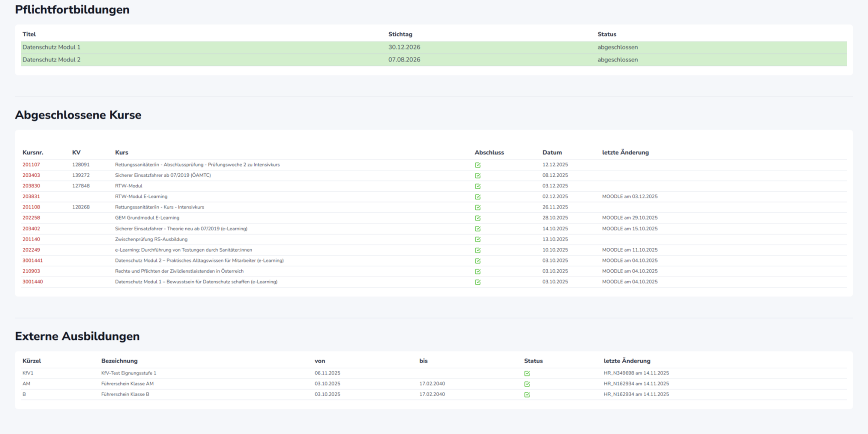
Task: Select course number 210903 link
Action: point(31,271)
